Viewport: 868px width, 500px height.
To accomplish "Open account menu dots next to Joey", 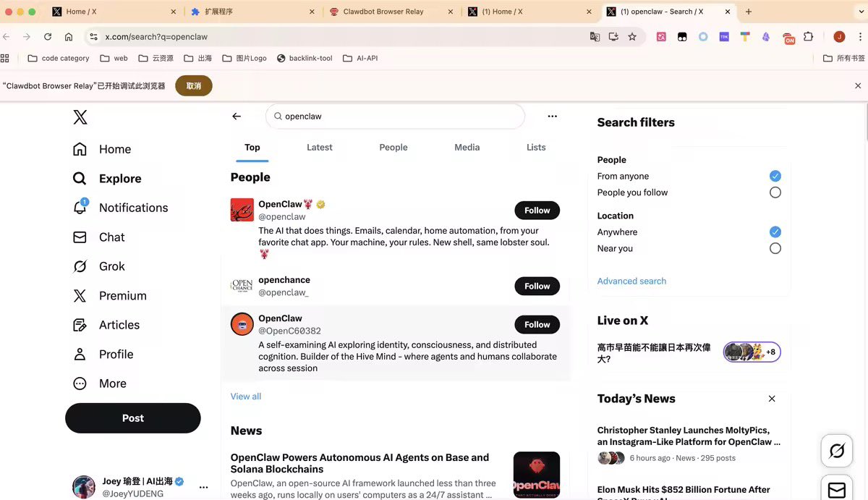I will pos(203,487).
